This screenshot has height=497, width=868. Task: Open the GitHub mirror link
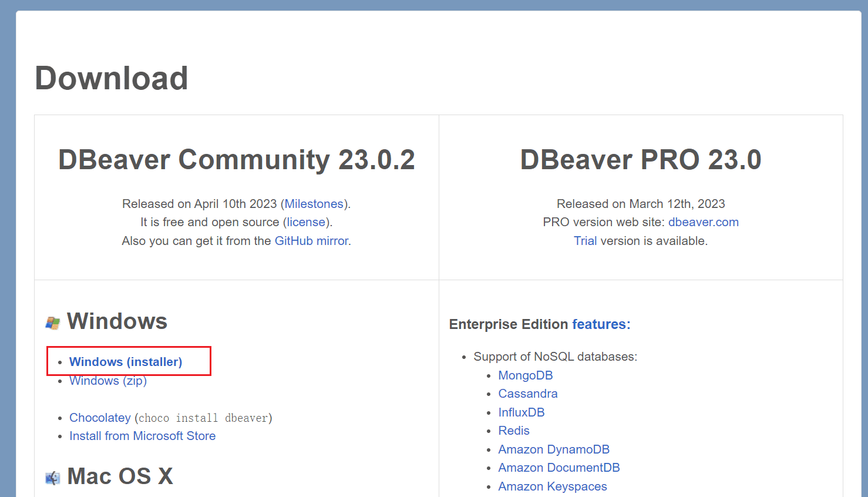tap(311, 241)
